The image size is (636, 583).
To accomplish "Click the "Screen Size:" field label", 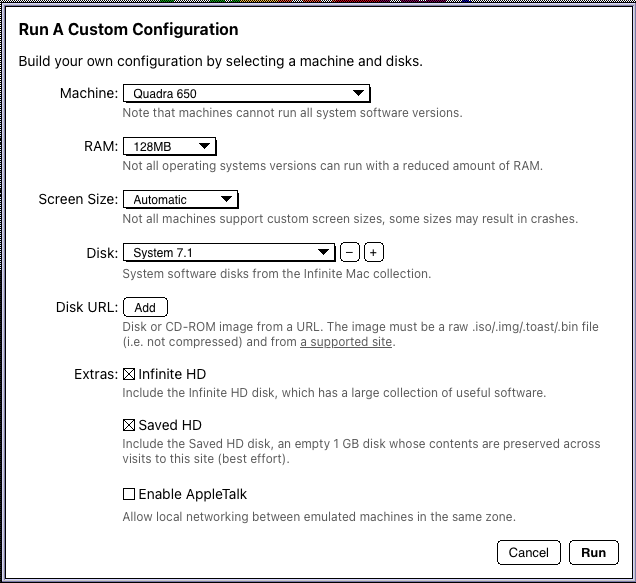I will pyautogui.click(x=78, y=199).
